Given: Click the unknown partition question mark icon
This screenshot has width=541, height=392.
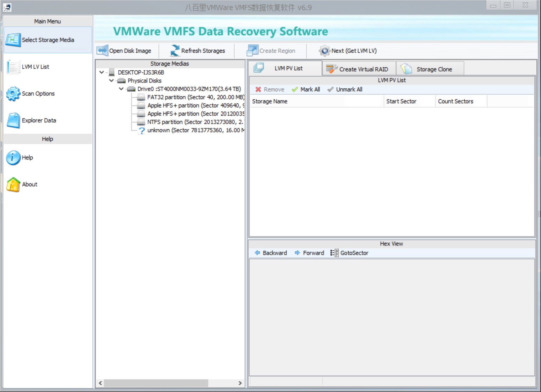Looking at the screenshot, I should pos(141,130).
